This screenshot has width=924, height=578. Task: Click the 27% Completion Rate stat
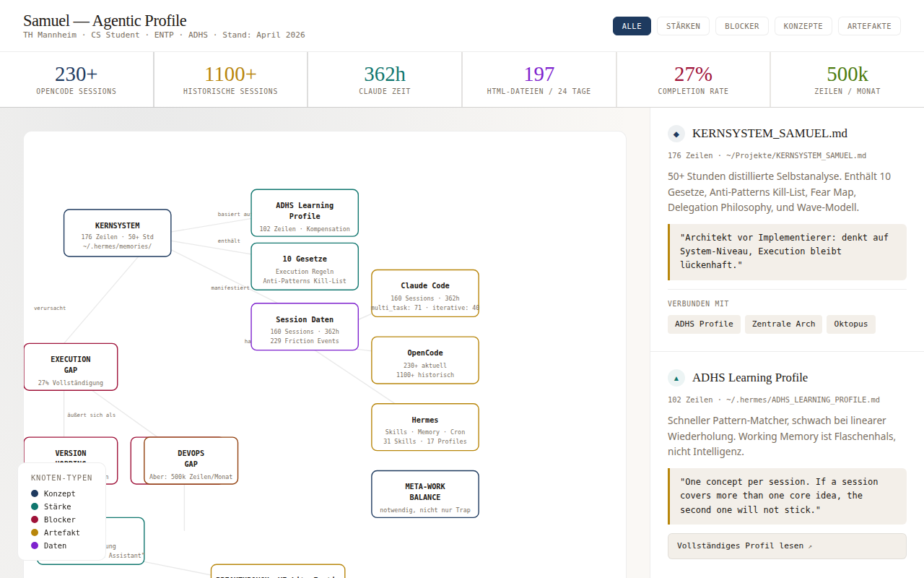pos(693,79)
